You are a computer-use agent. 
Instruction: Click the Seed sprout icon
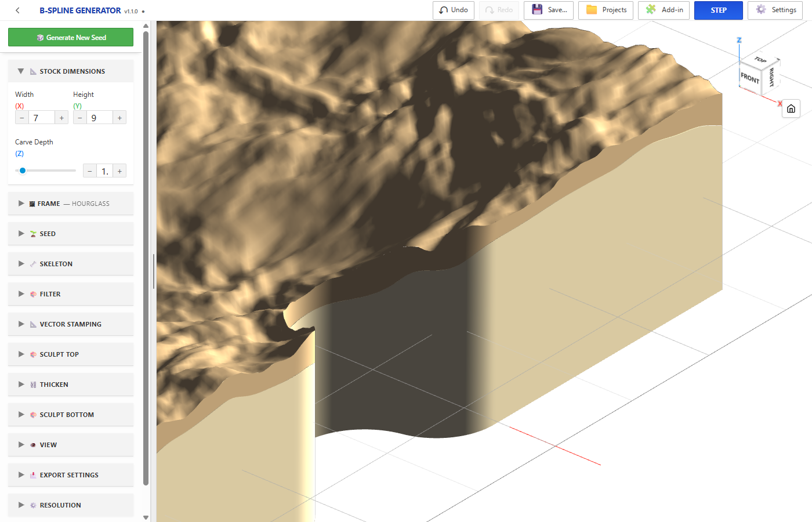(33, 234)
